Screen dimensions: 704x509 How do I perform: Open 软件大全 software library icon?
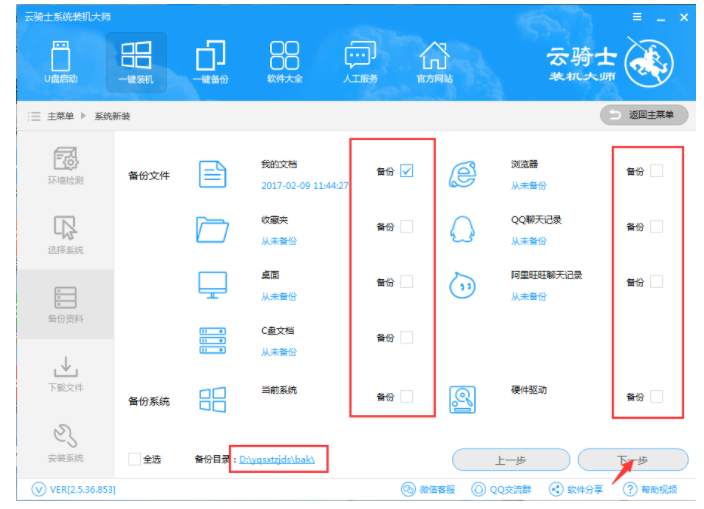(285, 62)
